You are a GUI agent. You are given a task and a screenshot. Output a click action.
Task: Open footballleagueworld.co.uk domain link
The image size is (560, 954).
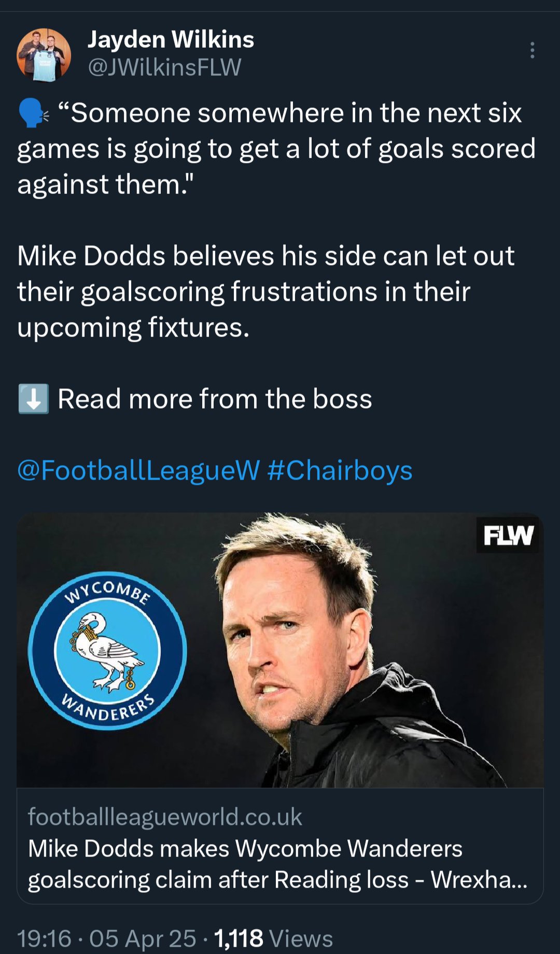pyautogui.click(x=164, y=817)
